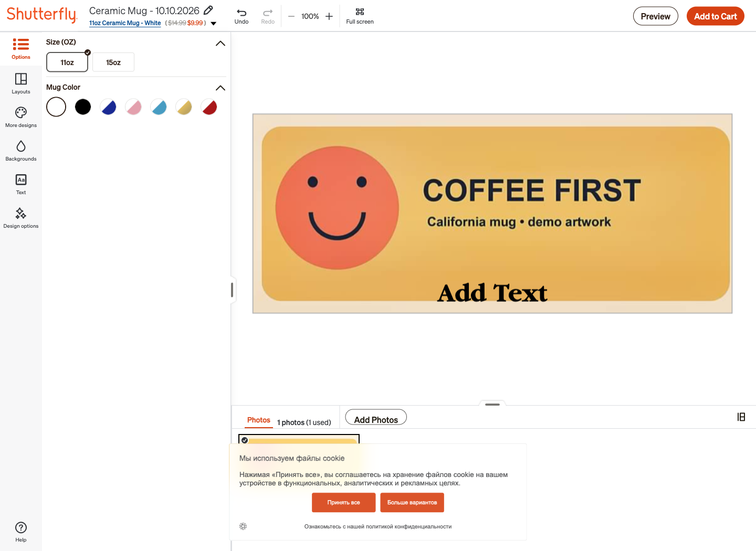This screenshot has height=551, width=756.
Task: Click the pencil icon to rename project
Action: (x=208, y=10)
